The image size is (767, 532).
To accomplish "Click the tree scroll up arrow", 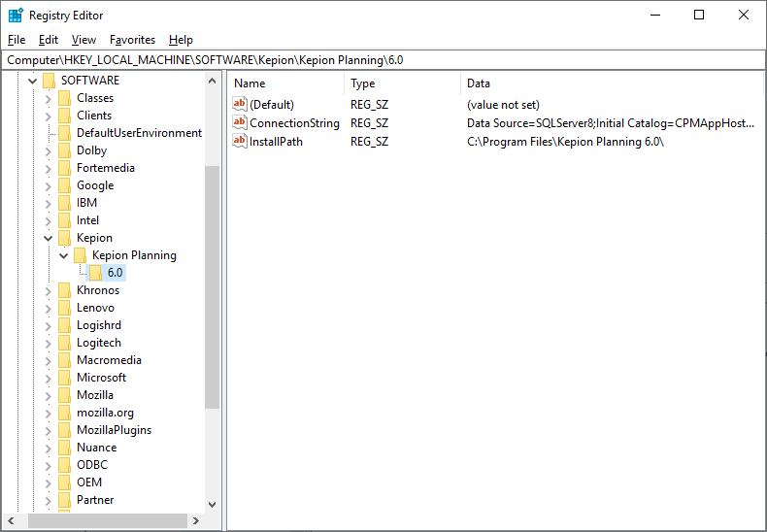I will (213, 81).
